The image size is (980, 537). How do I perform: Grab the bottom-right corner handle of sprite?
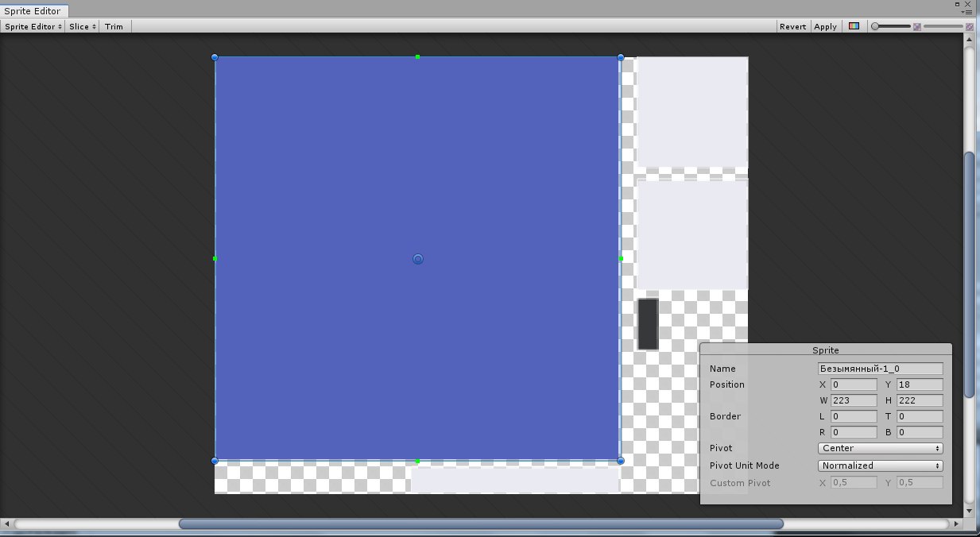coord(621,461)
